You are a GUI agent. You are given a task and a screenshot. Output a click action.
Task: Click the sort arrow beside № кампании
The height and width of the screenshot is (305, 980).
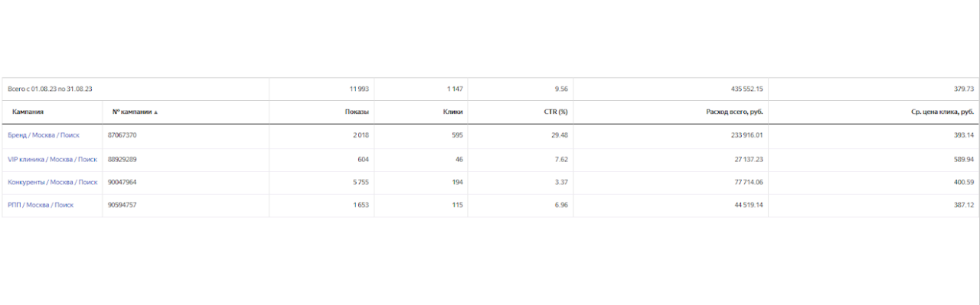click(x=156, y=112)
